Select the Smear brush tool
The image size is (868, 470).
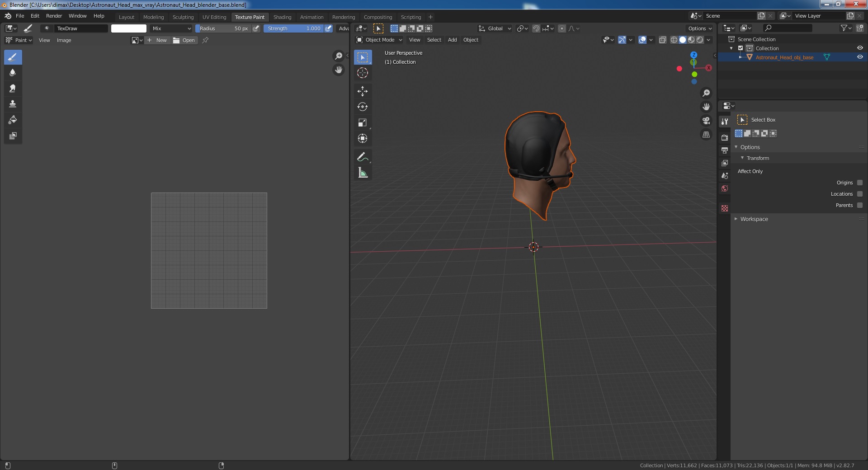[x=13, y=89]
